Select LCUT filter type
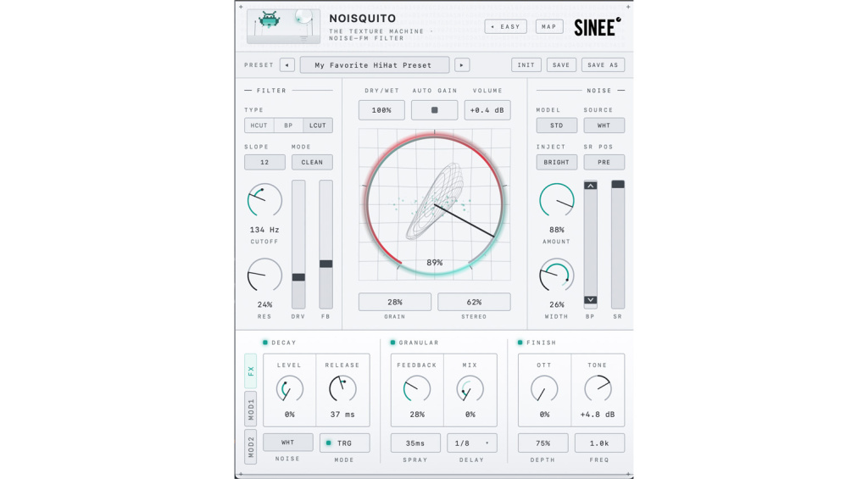This screenshot has width=868, height=479. [x=318, y=125]
